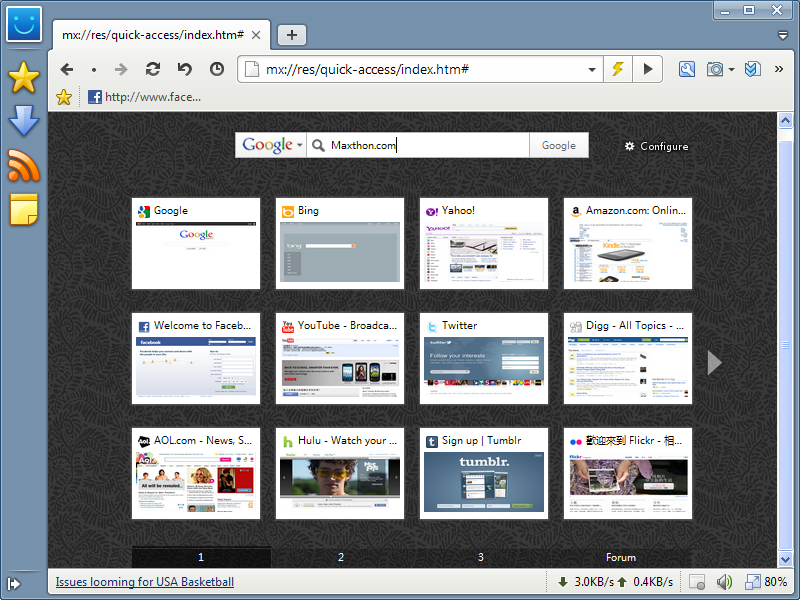Click the undo closed tab icon

(x=185, y=69)
